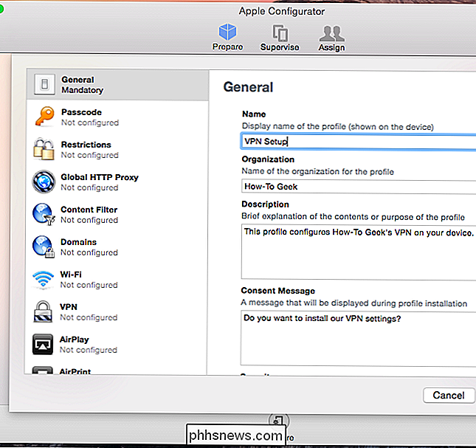
Task: Click the Organization field label
Action: (x=268, y=159)
